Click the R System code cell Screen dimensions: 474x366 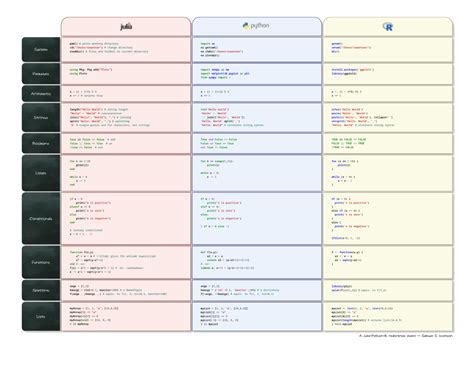[x=388, y=49]
